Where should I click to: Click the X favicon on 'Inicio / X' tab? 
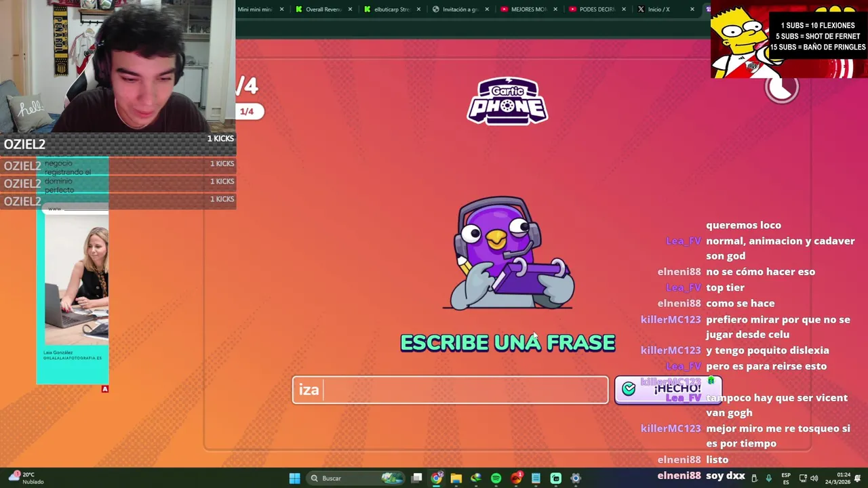coord(641,9)
